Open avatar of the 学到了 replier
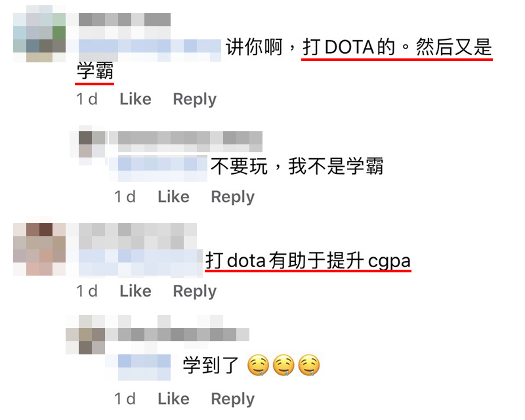 pos(86,335)
